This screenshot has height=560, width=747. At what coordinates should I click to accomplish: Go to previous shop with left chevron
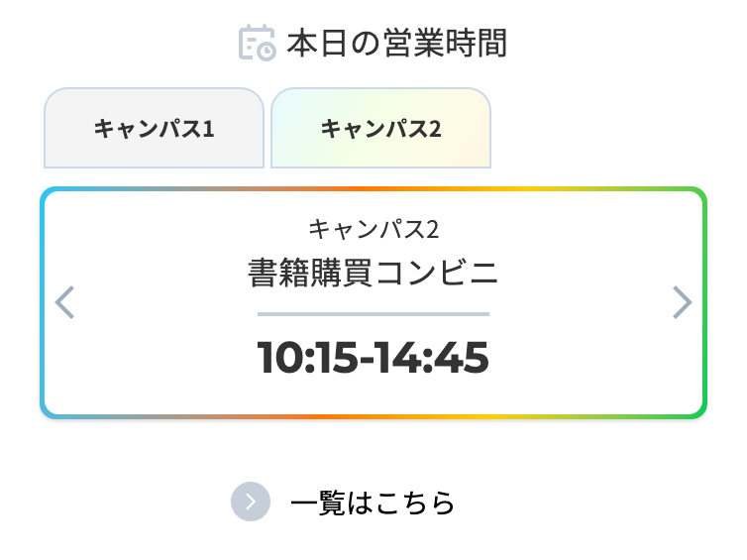(64, 302)
